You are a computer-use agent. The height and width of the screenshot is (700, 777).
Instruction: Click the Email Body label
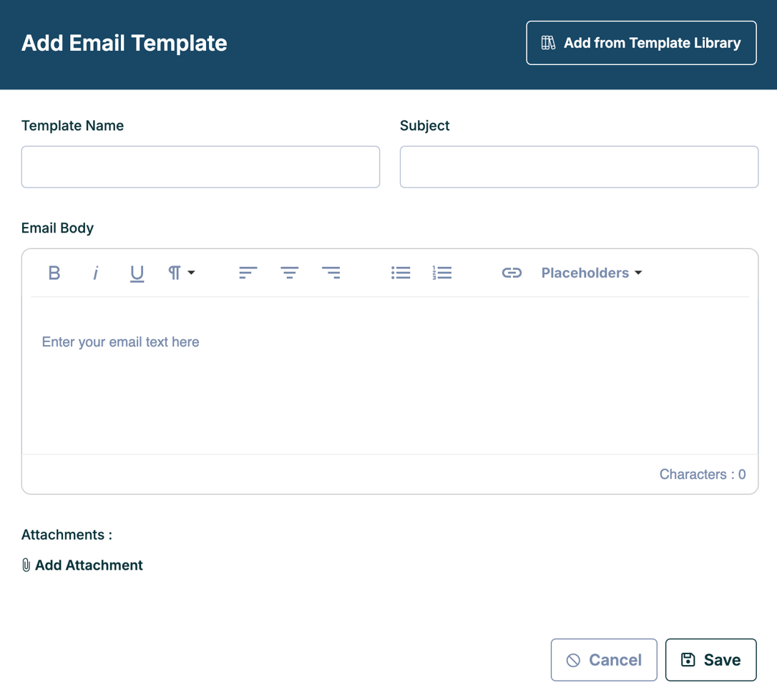tap(57, 228)
